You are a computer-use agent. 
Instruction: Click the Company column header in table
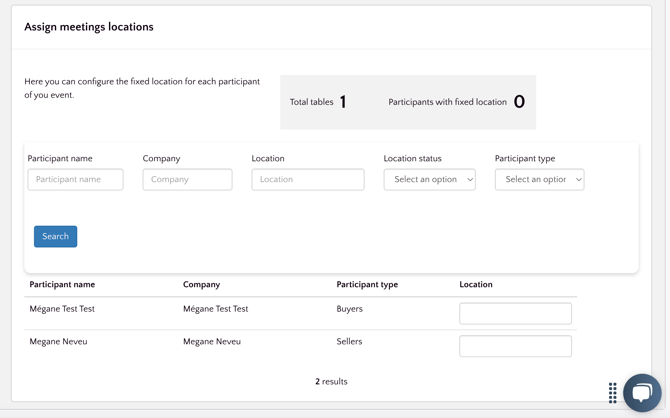point(201,285)
